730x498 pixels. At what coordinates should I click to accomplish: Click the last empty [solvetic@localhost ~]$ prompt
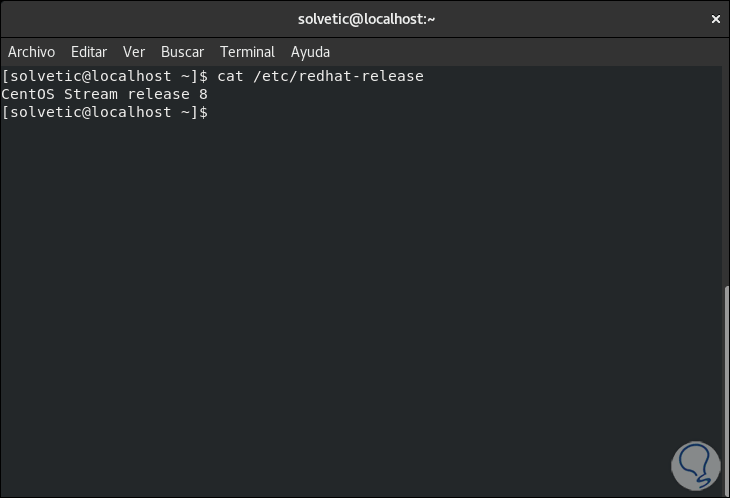(x=105, y=112)
